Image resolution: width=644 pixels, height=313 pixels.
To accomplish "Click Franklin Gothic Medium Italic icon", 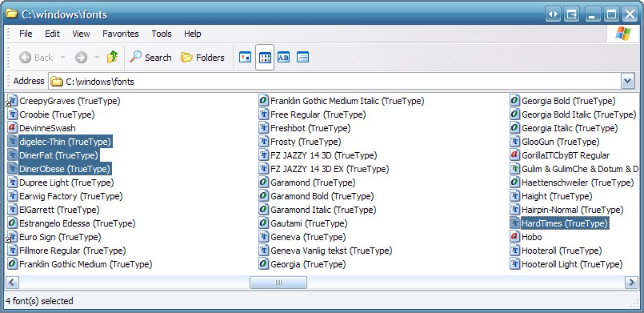I will pos(264,101).
